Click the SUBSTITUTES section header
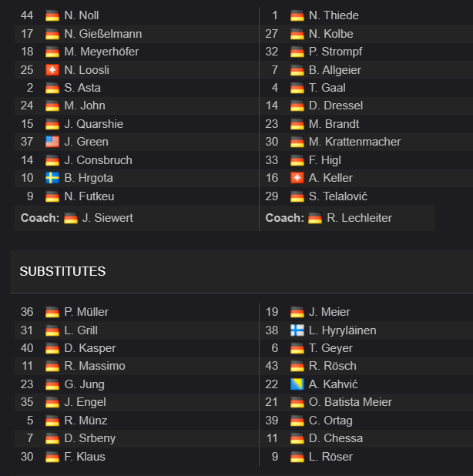This screenshot has width=473, height=476. click(62, 271)
